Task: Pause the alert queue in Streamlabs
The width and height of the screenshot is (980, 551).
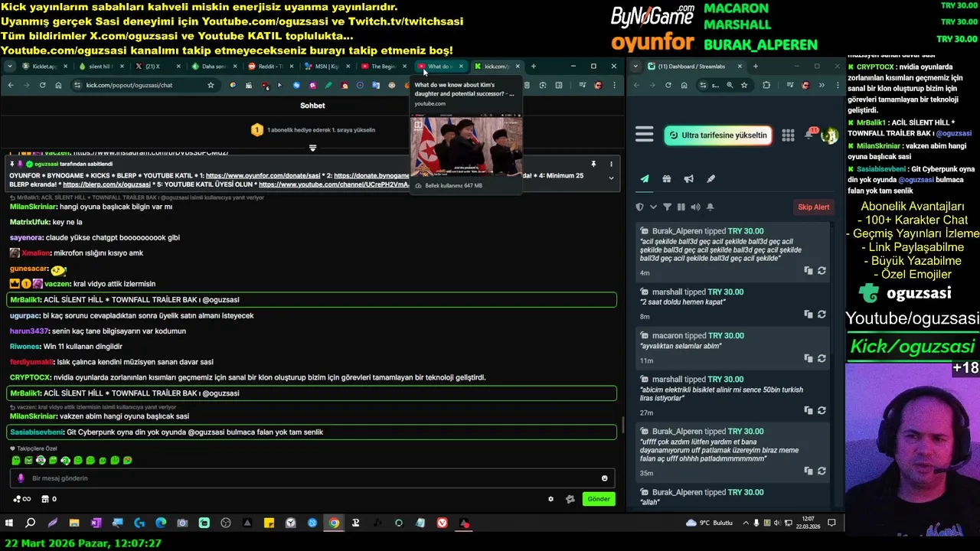Action: click(x=681, y=207)
